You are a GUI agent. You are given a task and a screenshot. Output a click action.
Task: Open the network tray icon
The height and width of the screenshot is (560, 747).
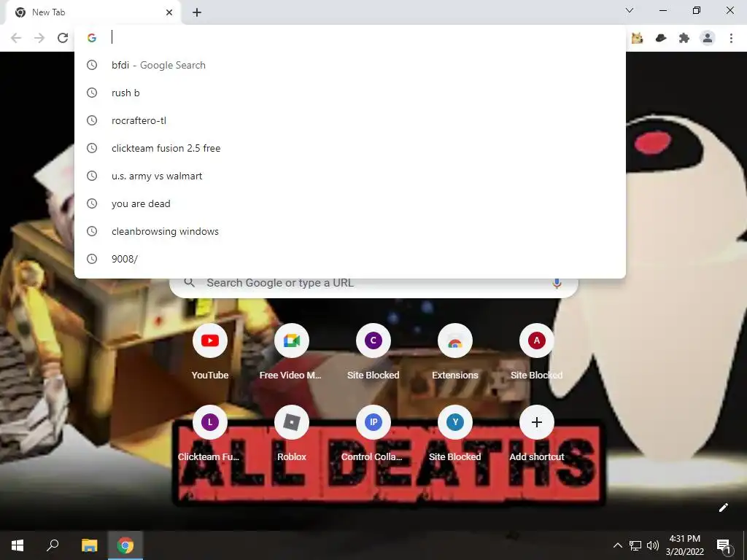pos(635,545)
